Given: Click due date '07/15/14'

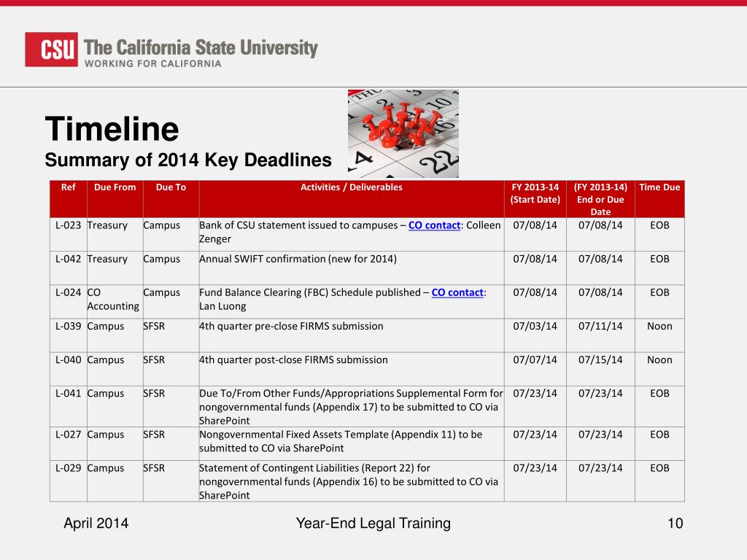Looking at the screenshot, I should tap(600, 360).
